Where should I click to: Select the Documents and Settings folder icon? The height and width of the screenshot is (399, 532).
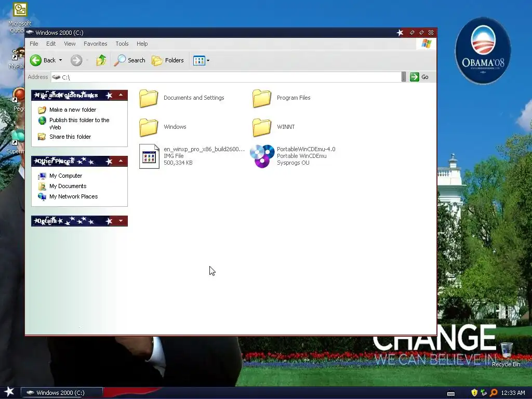click(149, 98)
